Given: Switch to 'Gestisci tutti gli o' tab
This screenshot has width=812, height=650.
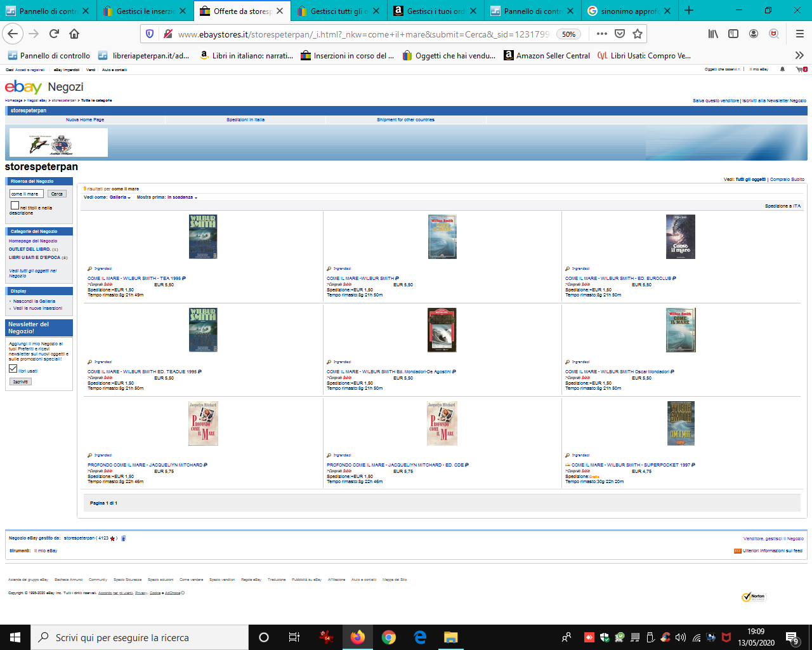Looking at the screenshot, I should (x=340, y=11).
